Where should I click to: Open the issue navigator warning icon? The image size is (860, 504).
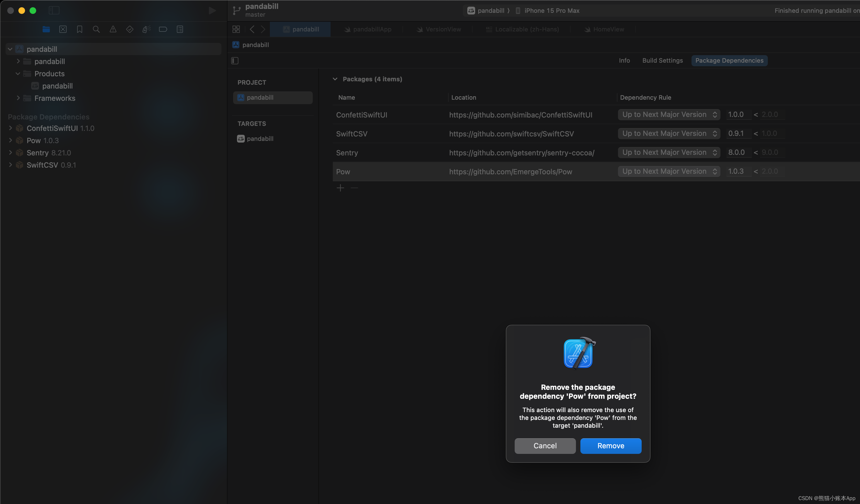point(113,29)
